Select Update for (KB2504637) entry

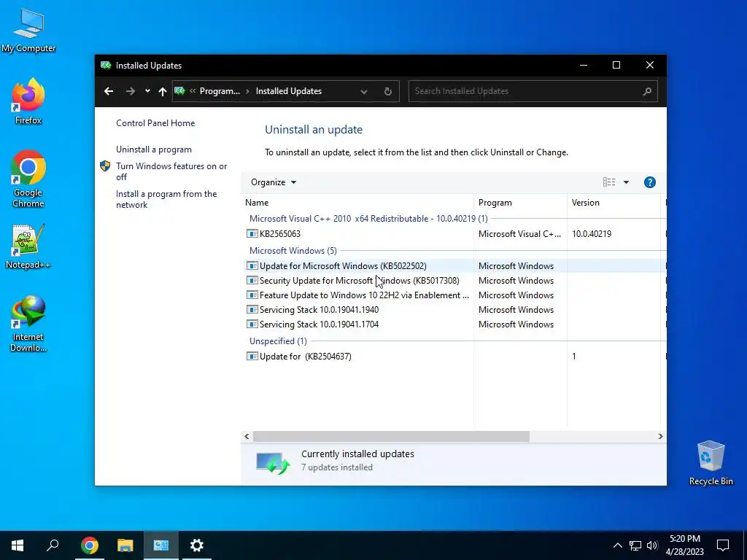pos(454,356)
